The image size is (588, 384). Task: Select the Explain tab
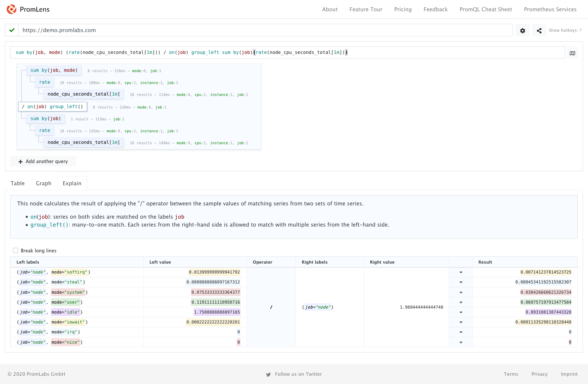point(72,183)
